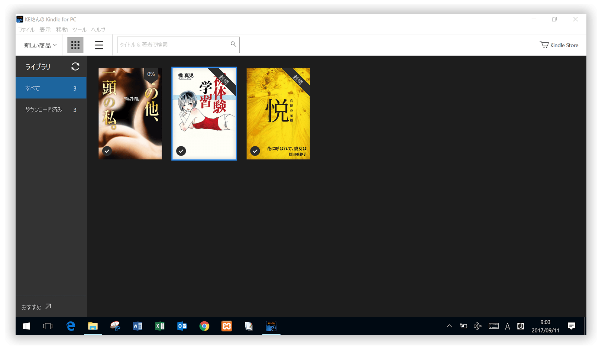This screenshot has height=364, width=602.
Task: Open File Explorer from taskbar
Action: pyautogui.click(x=93, y=326)
